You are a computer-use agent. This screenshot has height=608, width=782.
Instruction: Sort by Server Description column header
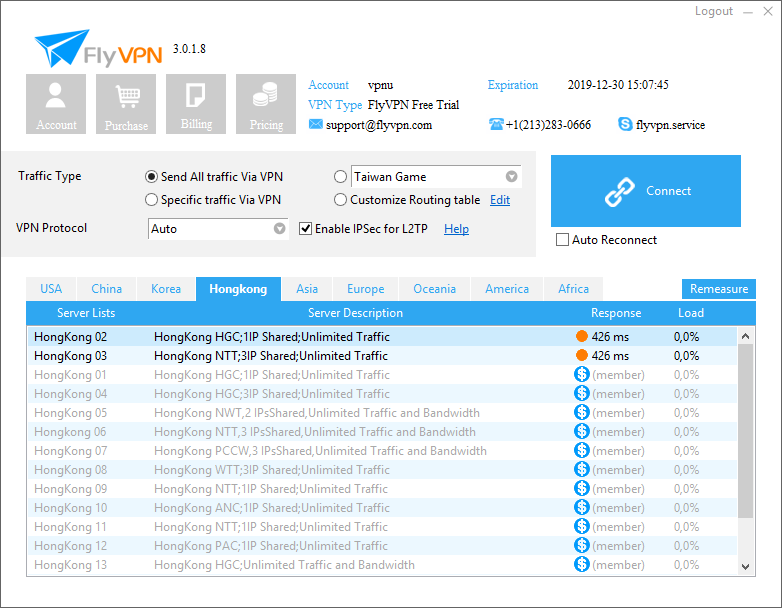(355, 313)
